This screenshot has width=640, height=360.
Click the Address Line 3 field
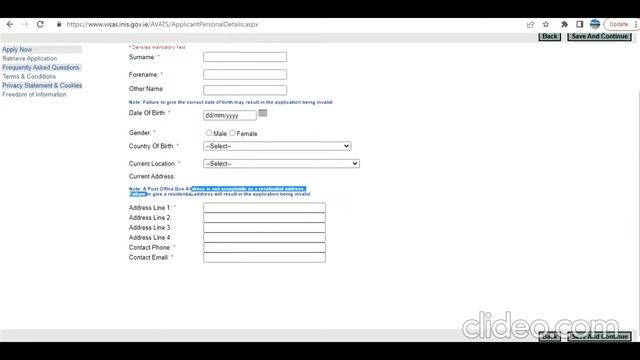264,227
